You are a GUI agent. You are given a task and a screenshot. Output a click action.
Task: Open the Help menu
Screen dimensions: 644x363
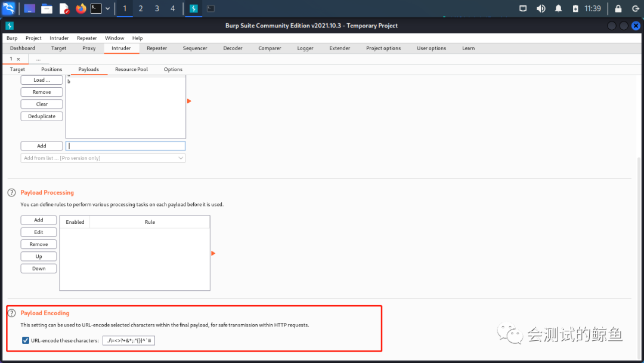137,38
